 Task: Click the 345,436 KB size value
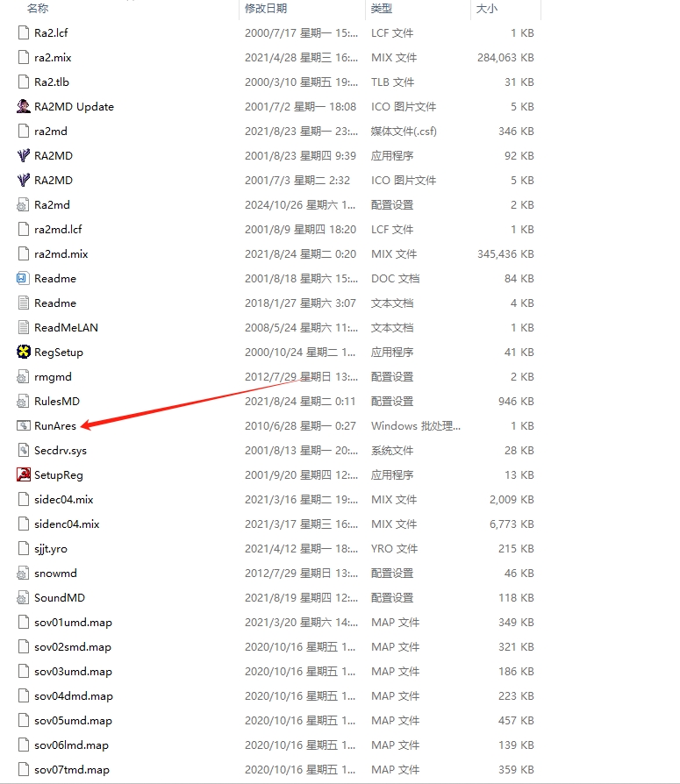505,254
